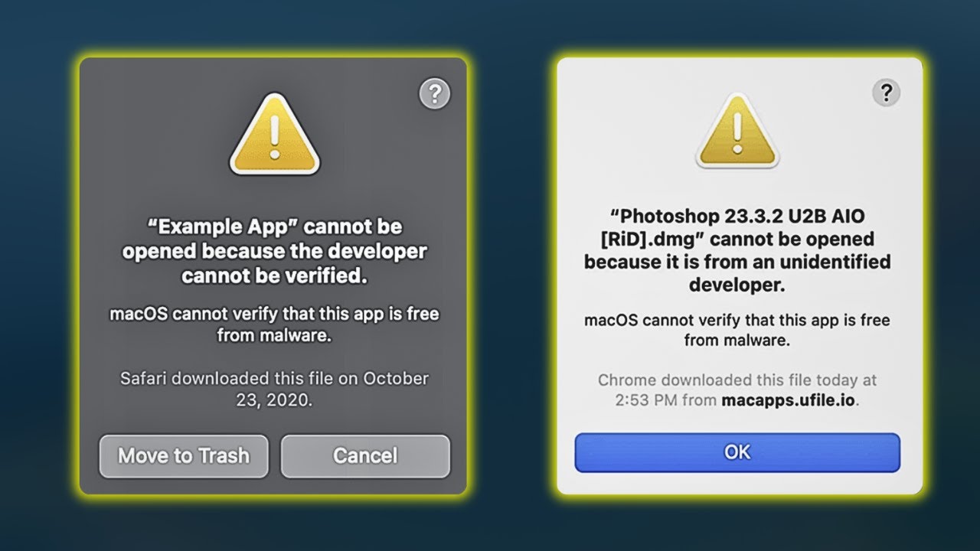Confirm the Photoshop warning with OK
This screenshot has height=551, width=980.
pos(737,452)
